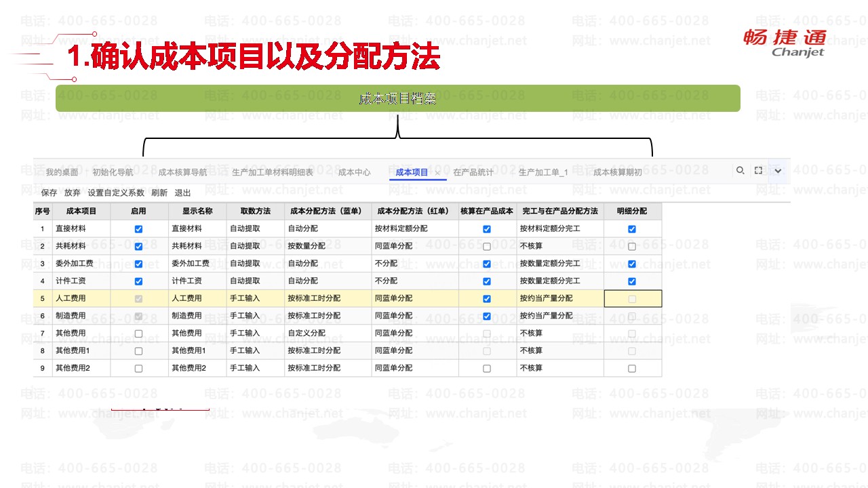Click the 保存 button
The height and width of the screenshot is (488, 868).
pos(49,192)
